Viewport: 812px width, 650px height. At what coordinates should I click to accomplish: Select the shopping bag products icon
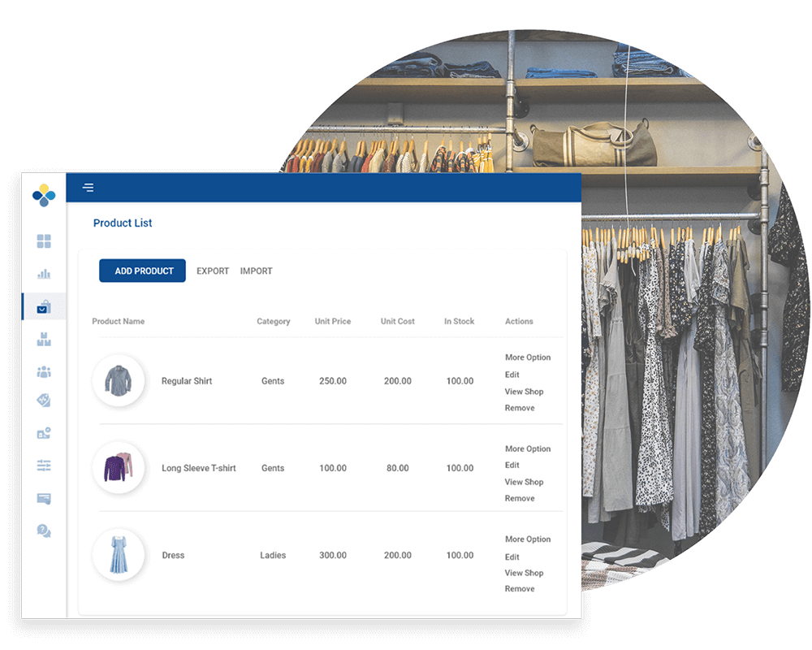pos(44,306)
